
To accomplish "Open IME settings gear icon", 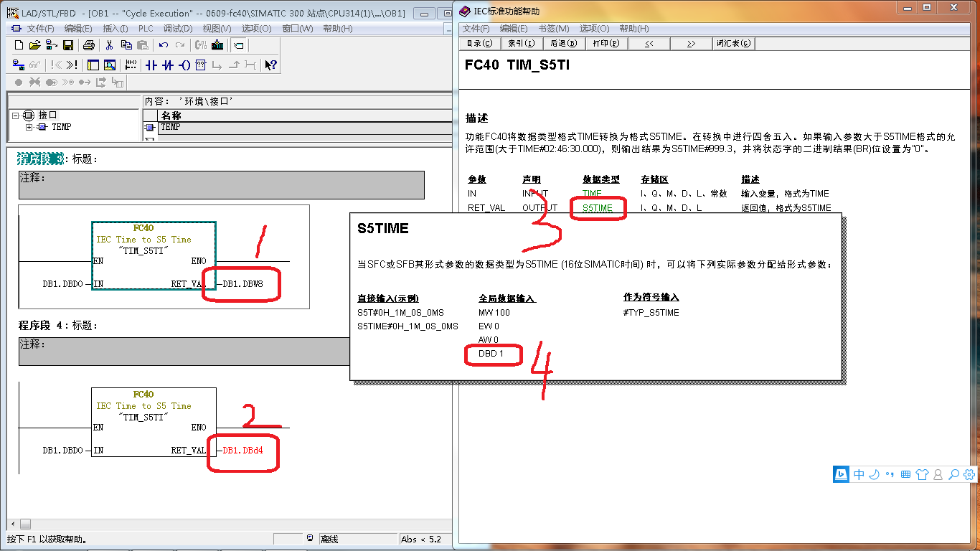I will tap(970, 474).
